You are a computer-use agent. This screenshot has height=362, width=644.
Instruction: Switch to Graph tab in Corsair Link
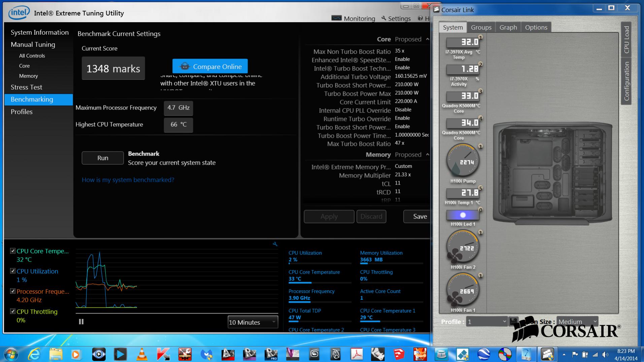pos(508,27)
